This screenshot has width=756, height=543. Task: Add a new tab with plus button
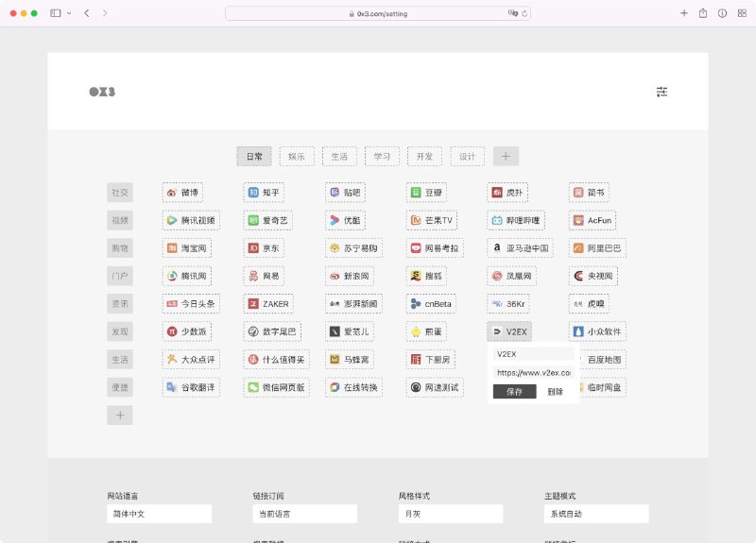tap(506, 157)
